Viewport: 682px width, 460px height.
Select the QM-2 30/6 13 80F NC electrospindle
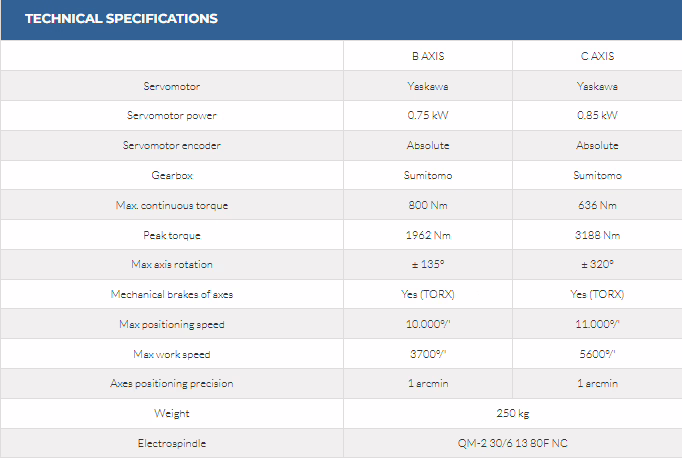point(512,443)
